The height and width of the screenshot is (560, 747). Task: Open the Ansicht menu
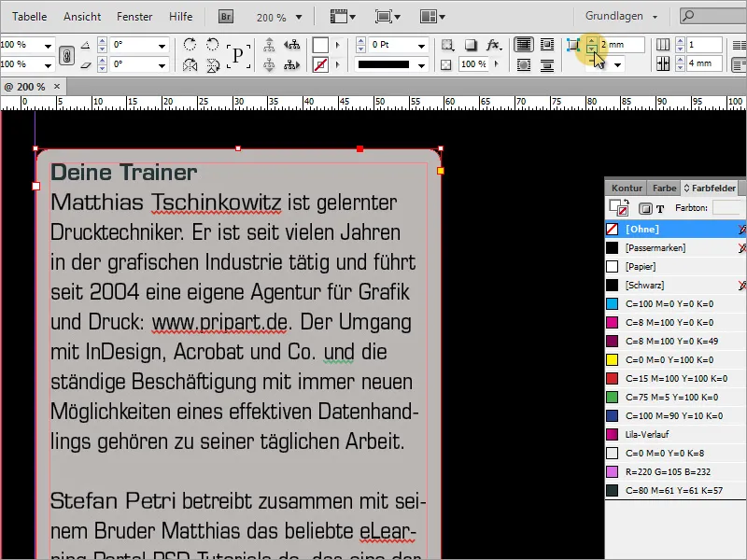click(x=82, y=17)
